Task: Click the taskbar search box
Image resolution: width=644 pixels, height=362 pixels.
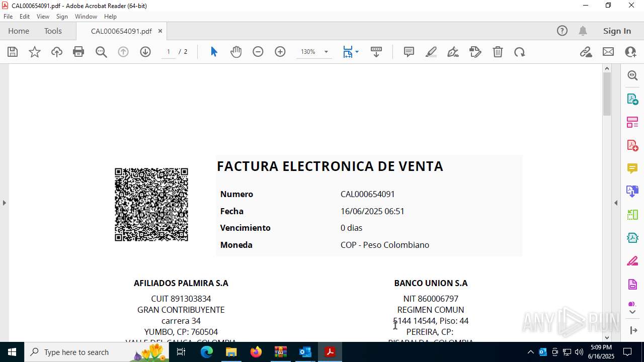Action: tap(97, 352)
